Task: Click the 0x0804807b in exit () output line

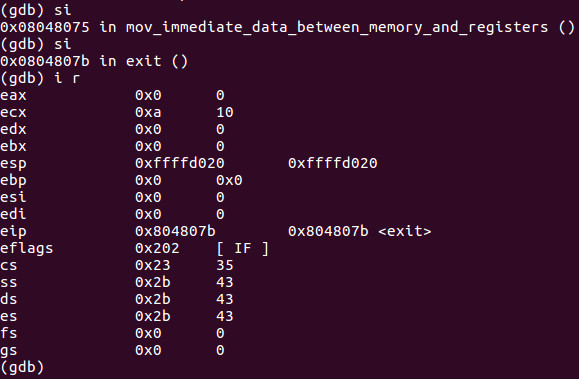Action: pos(94,61)
